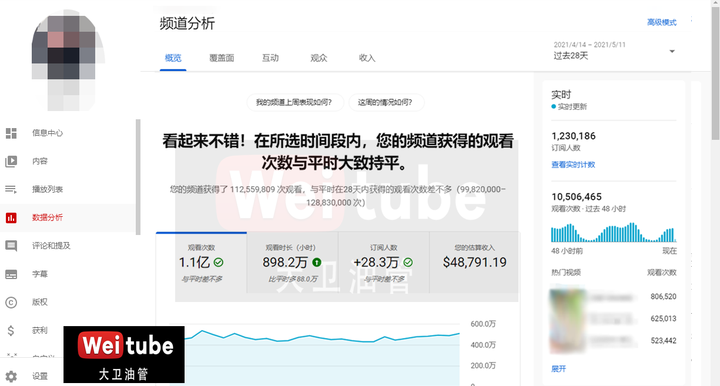The image size is (720, 386).
Task: Click the 内容 video content icon
Action: point(11,161)
